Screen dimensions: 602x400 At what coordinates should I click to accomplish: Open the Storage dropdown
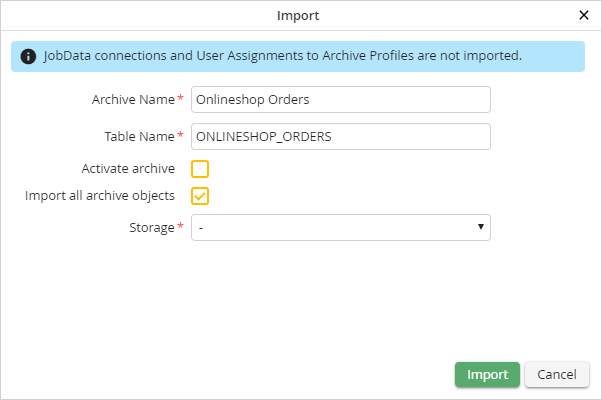[x=341, y=227]
